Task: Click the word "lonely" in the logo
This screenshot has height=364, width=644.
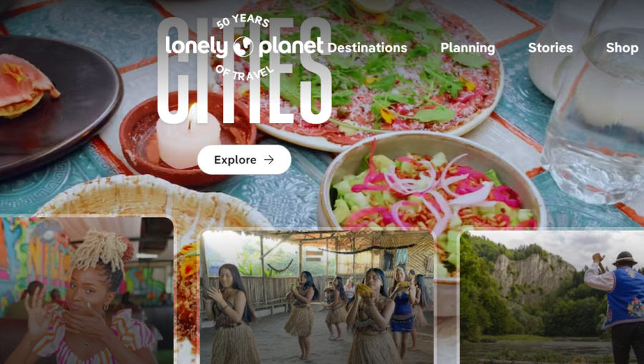Action: 197,47
